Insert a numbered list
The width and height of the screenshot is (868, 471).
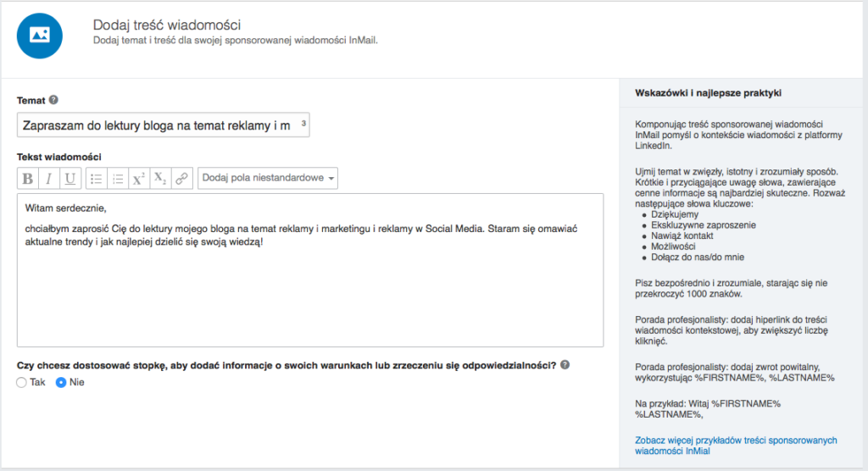(118, 179)
